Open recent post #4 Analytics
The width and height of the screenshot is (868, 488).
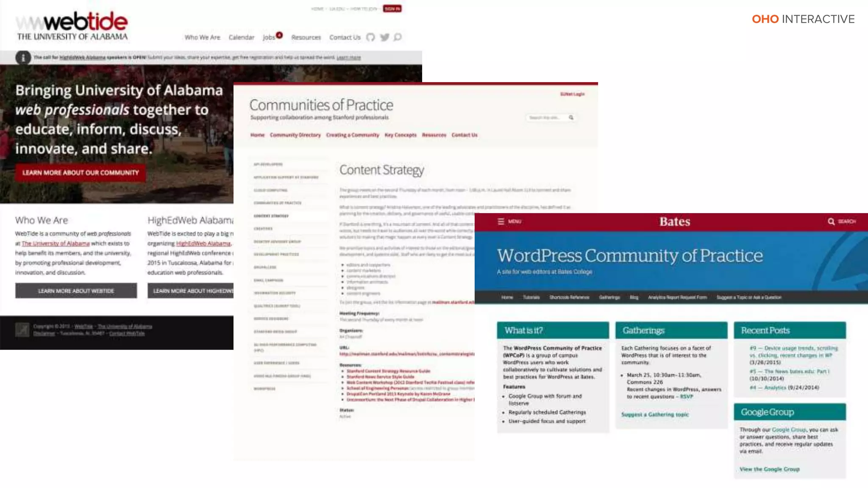[x=768, y=387]
